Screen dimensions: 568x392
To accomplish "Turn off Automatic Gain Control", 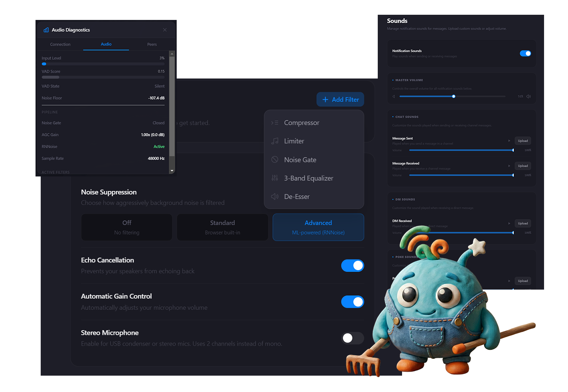I will coord(353,302).
